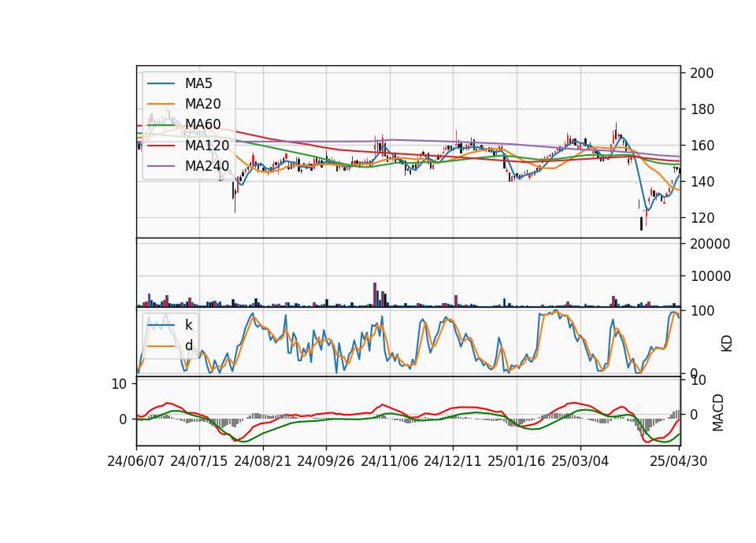Click the 25/01/16 date label
756x543 pixels.
pyautogui.click(x=517, y=462)
